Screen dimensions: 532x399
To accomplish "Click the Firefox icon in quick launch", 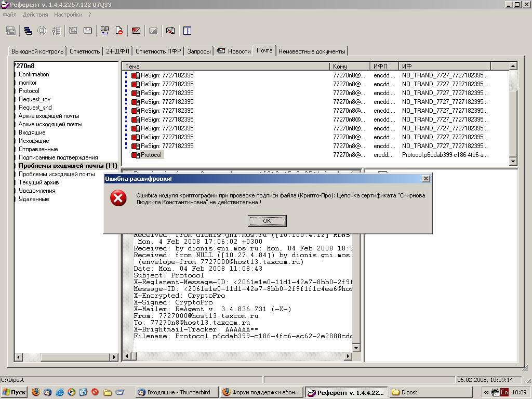I will (36, 392).
